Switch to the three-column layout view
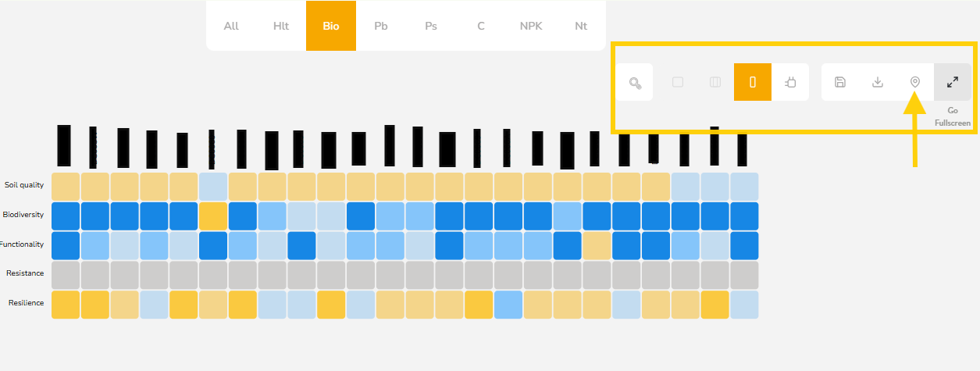Image resolution: width=980 pixels, height=371 pixels. click(715, 82)
